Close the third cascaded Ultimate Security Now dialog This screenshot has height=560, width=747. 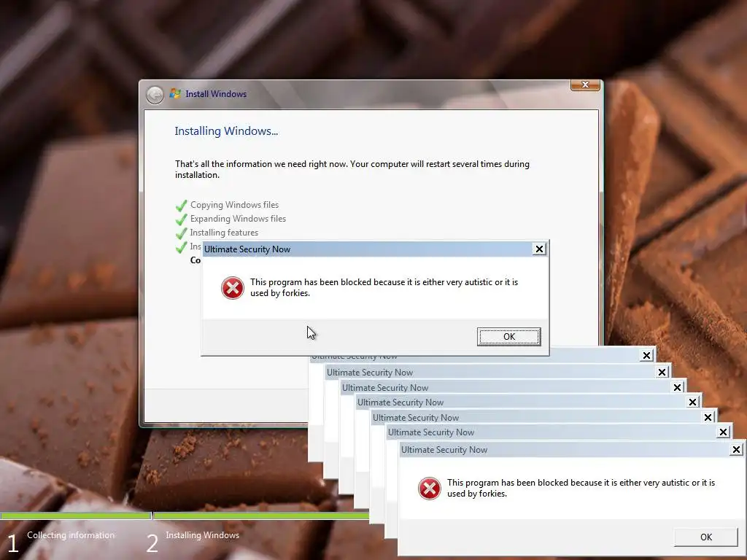pos(677,388)
